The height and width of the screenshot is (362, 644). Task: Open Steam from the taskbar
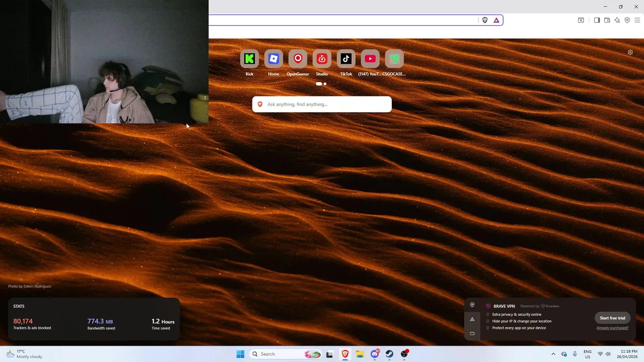pos(389,354)
